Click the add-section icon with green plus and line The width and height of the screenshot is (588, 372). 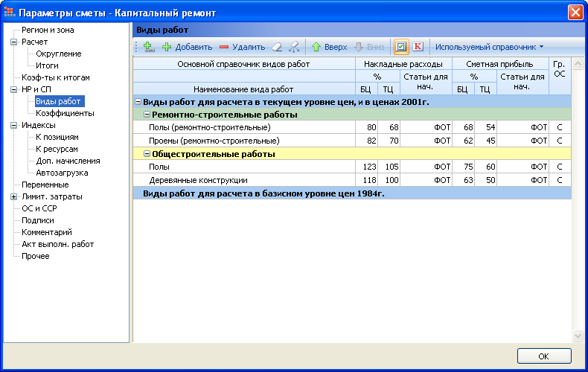click(x=150, y=47)
